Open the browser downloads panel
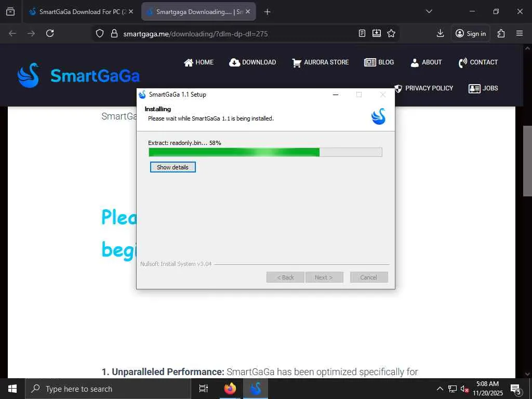This screenshot has width=532, height=399. [440, 33]
